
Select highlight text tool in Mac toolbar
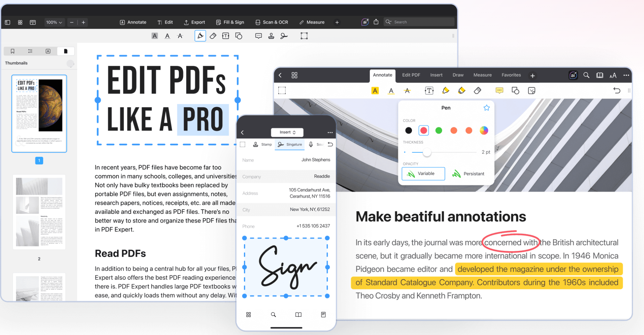[x=155, y=36]
